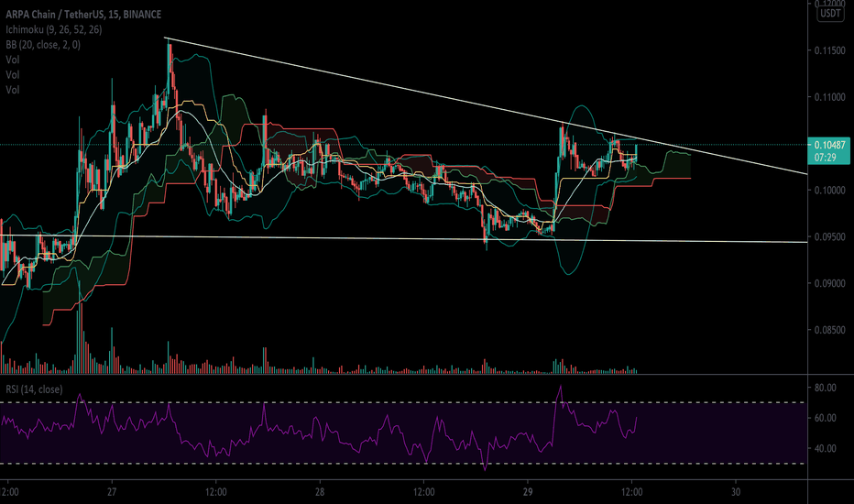Click the 12:00 label after date 27
854x504 pixels.
click(215, 491)
